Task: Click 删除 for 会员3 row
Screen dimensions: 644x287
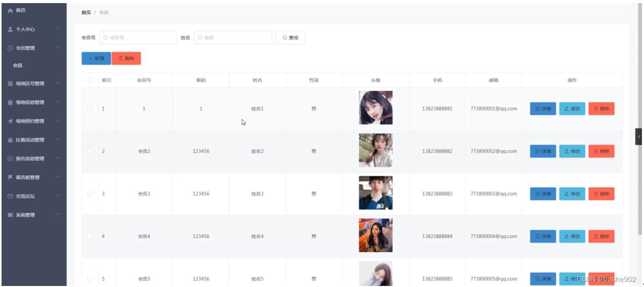Action: [601, 194]
